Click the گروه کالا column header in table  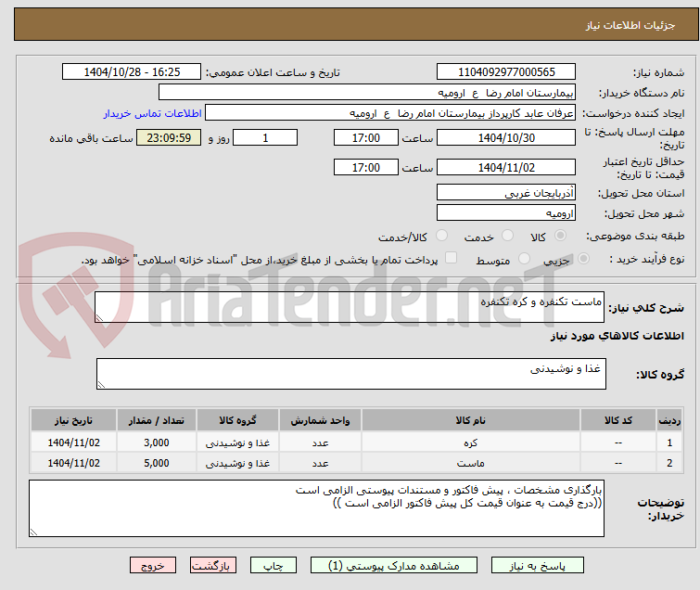click(237, 420)
